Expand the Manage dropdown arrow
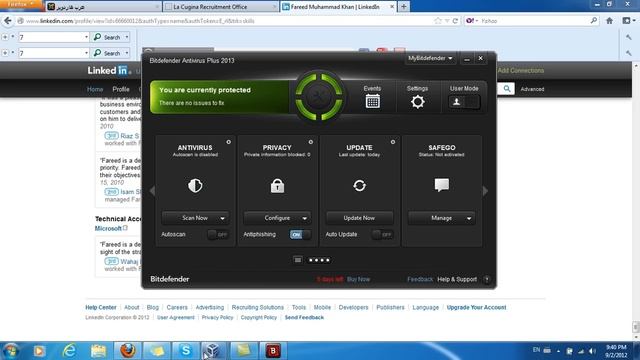 [x=469, y=218]
